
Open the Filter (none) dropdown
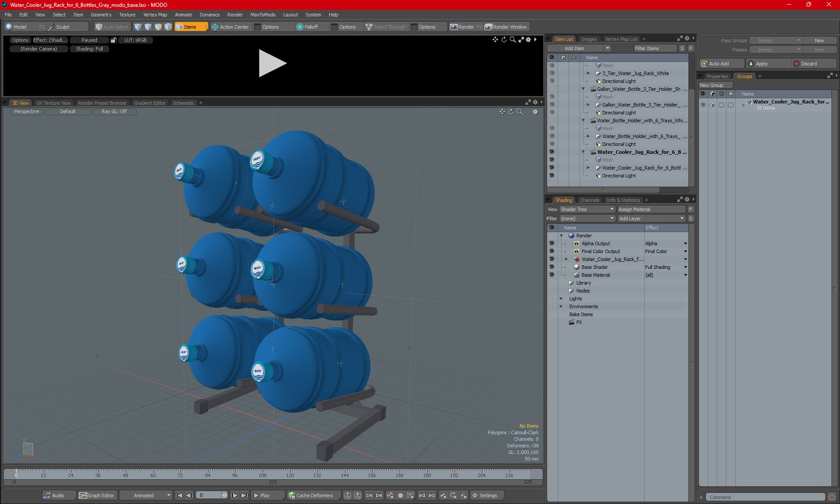click(x=588, y=218)
